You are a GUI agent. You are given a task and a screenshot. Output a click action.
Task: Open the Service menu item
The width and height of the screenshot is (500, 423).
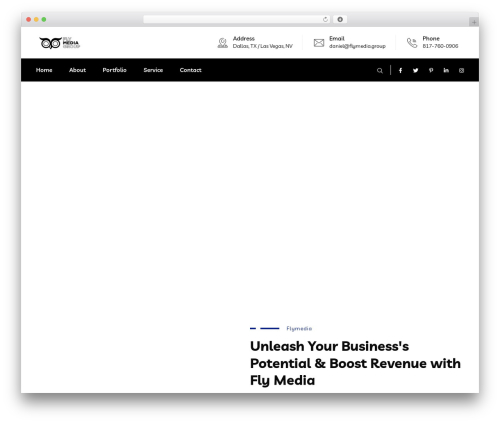pyautogui.click(x=153, y=70)
